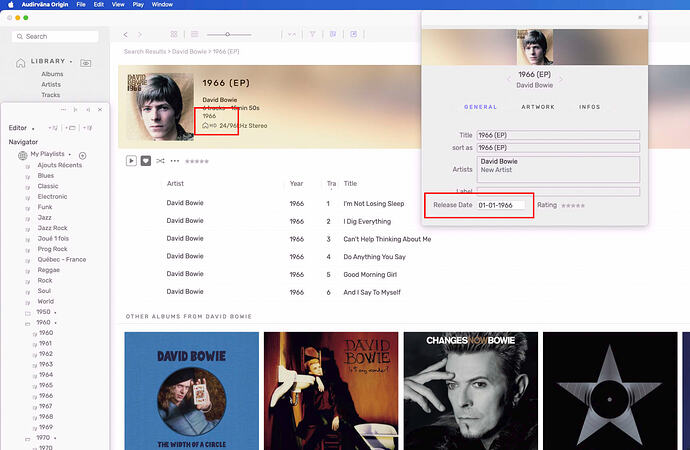
Task: Toggle shuffle playback for the album
Action: 160,160
